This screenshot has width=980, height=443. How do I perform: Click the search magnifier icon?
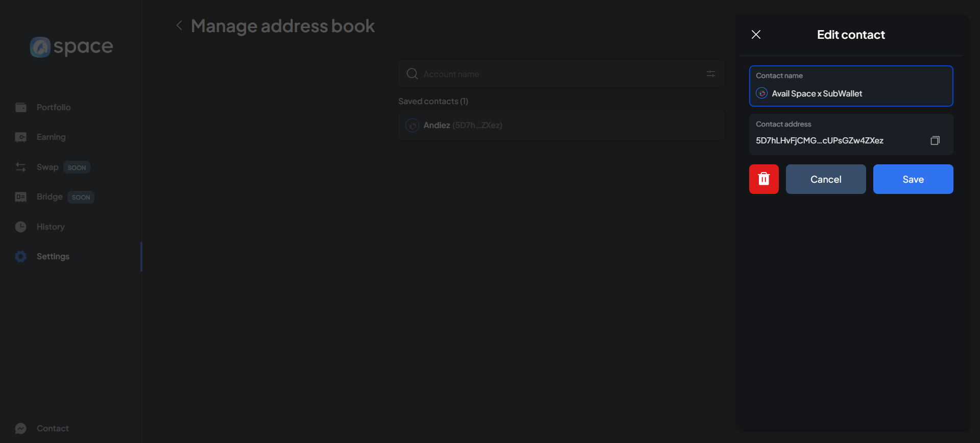tap(412, 74)
